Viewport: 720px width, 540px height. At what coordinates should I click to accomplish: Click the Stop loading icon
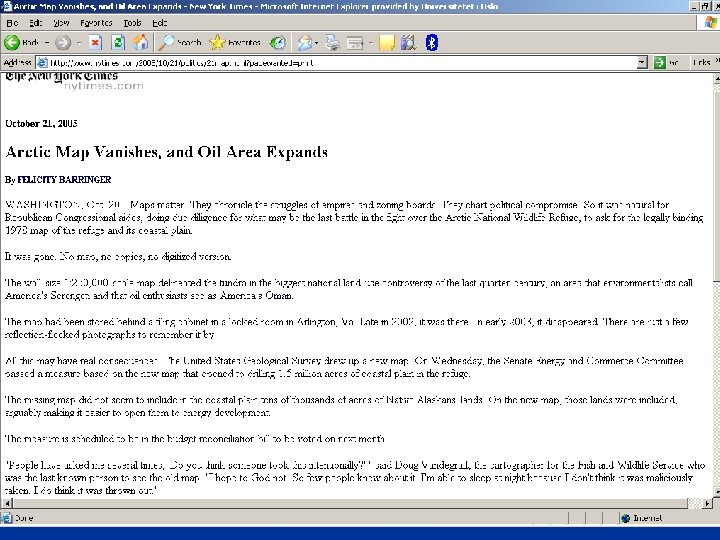pos(95,43)
